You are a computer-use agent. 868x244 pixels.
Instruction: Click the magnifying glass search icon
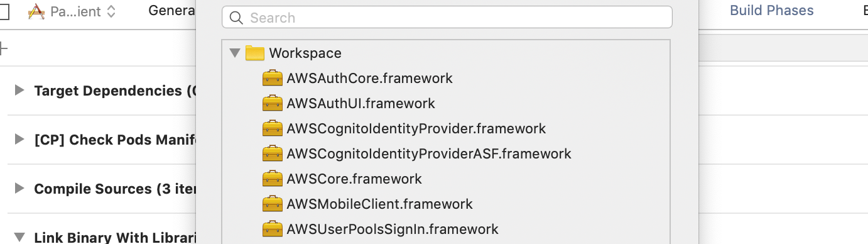coord(237,18)
